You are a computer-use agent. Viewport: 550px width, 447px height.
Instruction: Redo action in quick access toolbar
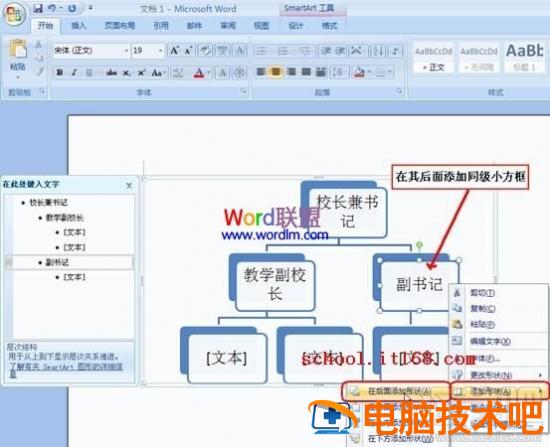click(x=72, y=8)
